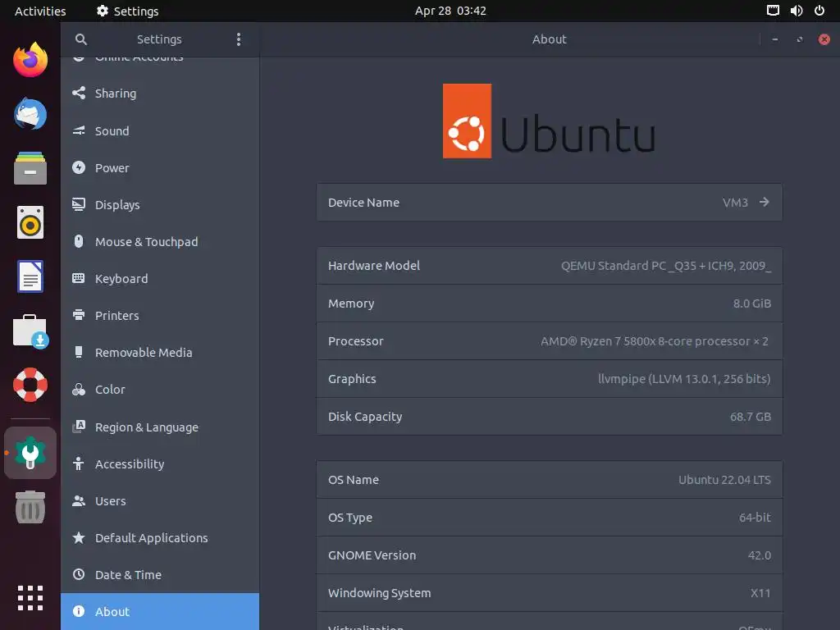Viewport: 840px width, 630px height.
Task: Click the OS Name Ubuntu 22.04 row
Action: (x=549, y=479)
